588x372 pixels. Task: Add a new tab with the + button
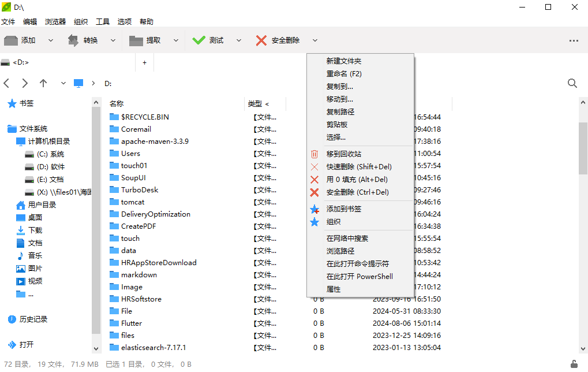(x=144, y=62)
